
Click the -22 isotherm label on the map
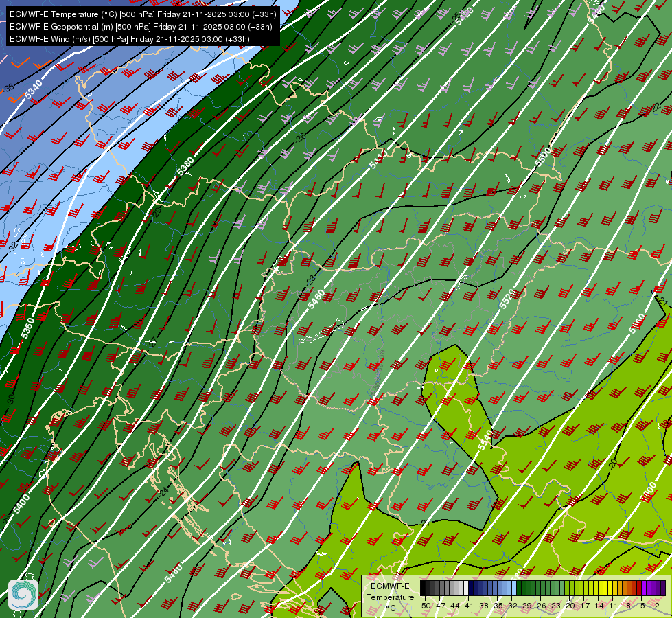[654, 108]
